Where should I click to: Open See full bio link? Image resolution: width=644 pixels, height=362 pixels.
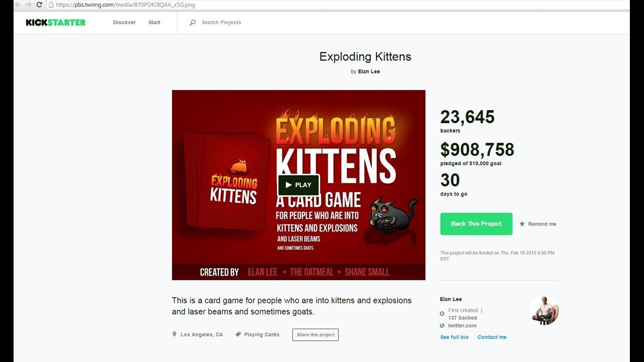(x=454, y=337)
